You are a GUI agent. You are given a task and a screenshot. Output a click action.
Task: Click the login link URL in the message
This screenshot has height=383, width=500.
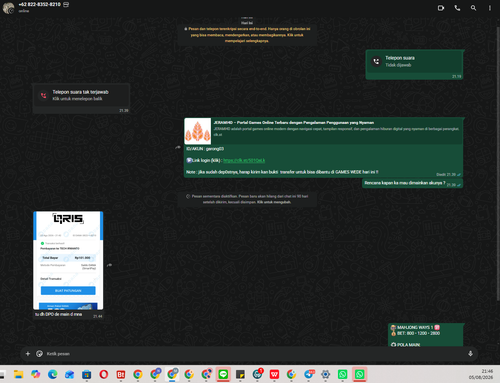(244, 161)
